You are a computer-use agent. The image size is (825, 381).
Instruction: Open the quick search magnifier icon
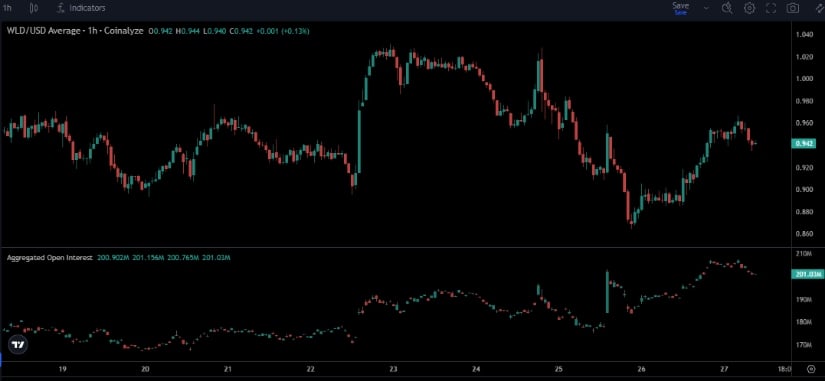pyautogui.click(x=727, y=8)
